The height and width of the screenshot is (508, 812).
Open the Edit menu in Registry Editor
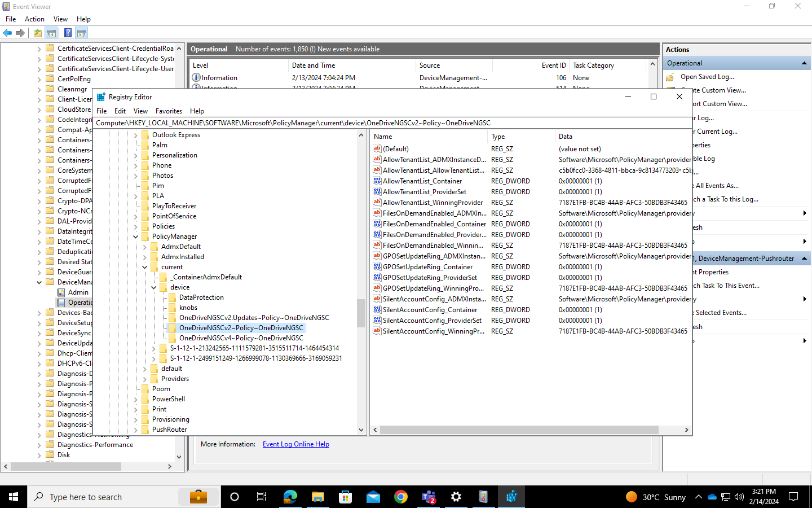[x=120, y=111]
